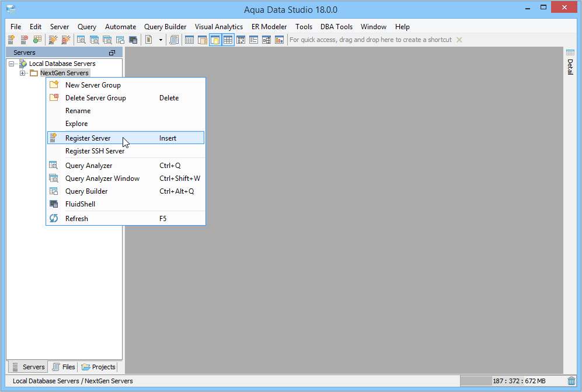Choose Query Analyzer in the context menu
The image size is (582, 392).
tap(126, 166)
